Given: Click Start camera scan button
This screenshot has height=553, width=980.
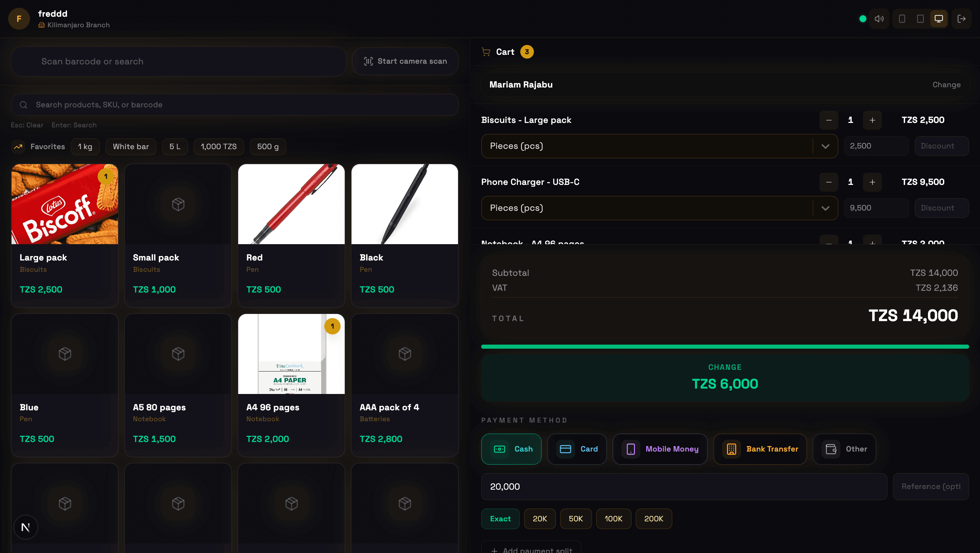Looking at the screenshot, I should point(405,61).
